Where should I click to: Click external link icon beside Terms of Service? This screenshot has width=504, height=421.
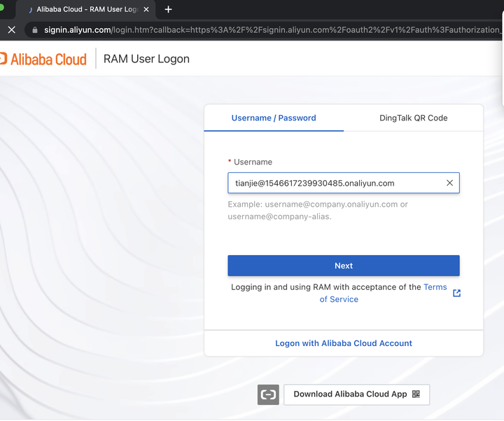457,293
